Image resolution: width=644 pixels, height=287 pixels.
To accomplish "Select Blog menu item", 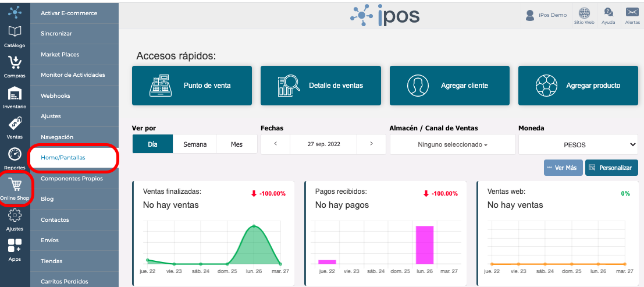I will click(74, 199).
